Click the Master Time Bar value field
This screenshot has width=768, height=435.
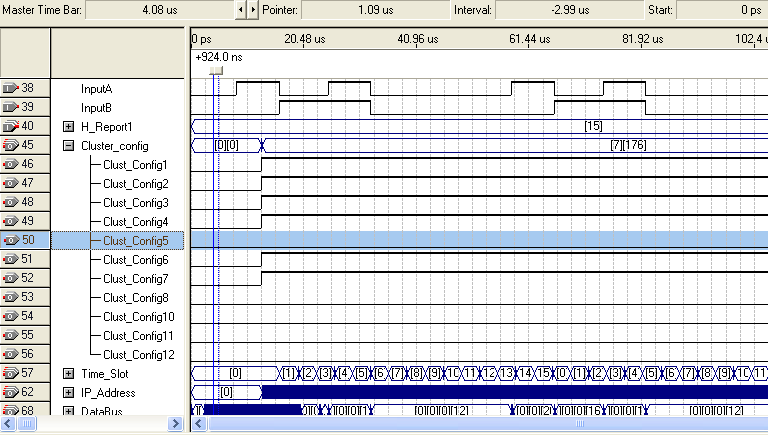(160, 10)
